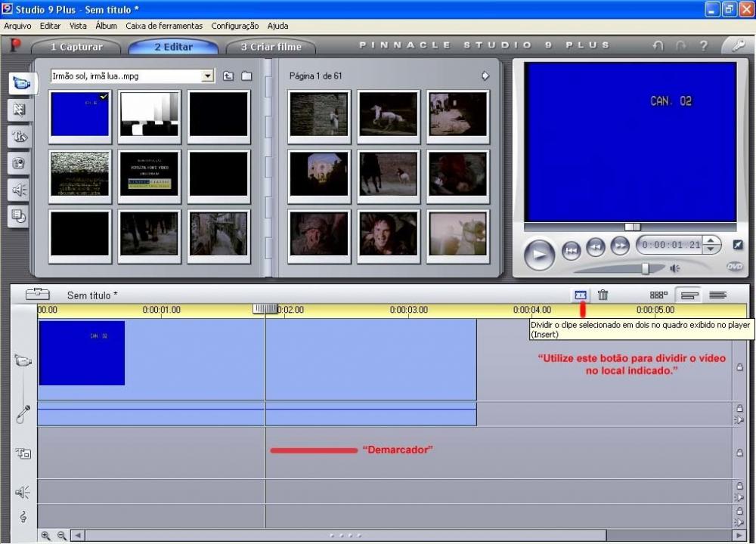The image size is (756, 544).
Task: Open the titles album section
Action: click(x=19, y=136)
